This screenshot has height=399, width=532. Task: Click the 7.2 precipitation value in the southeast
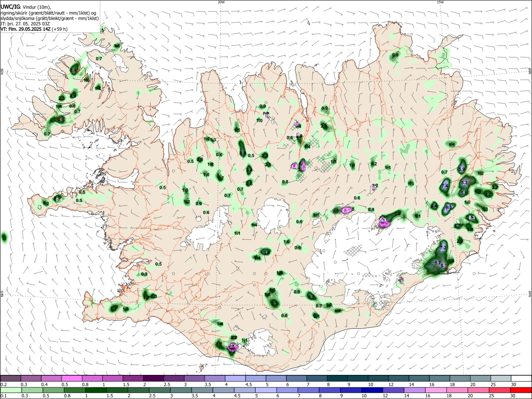pyautogui.click(x=443, y=248)
